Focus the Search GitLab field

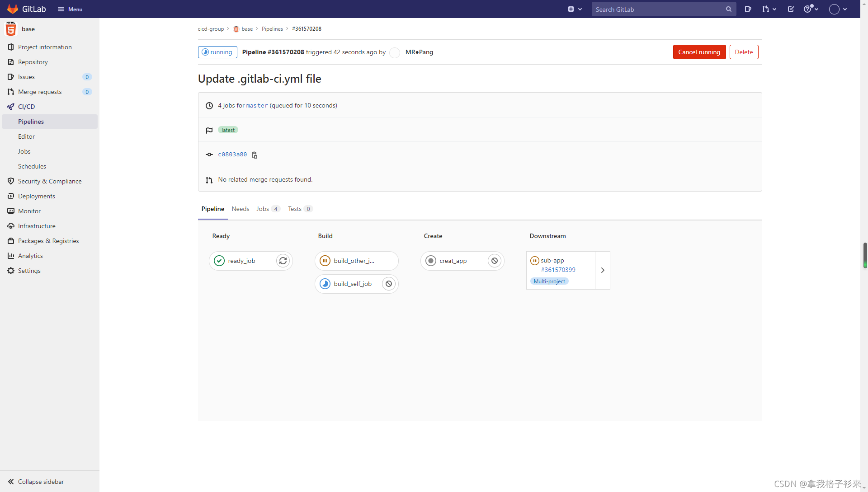[x=658, y=9]
